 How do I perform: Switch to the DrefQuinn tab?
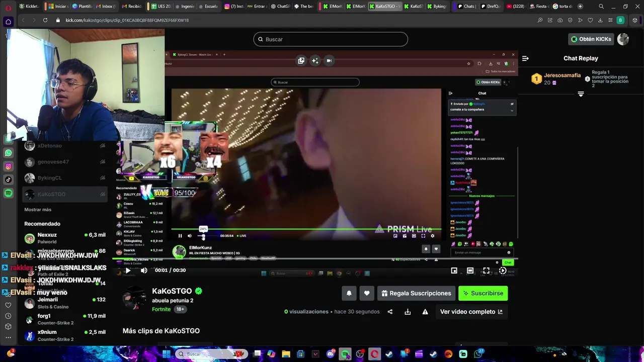click(x=490, y=7)
